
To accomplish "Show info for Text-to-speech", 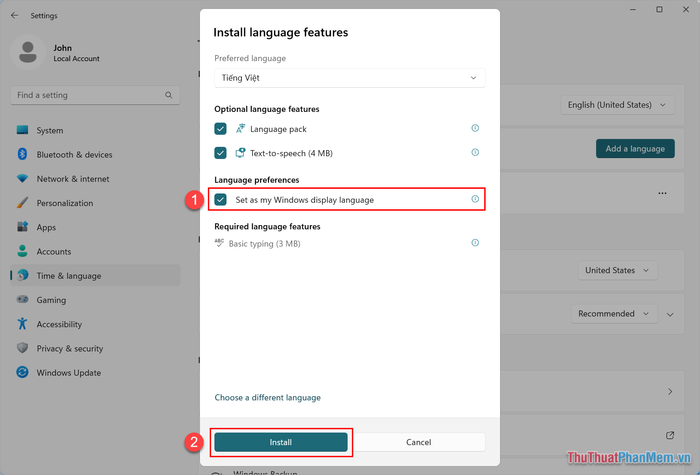I will 475,152.
